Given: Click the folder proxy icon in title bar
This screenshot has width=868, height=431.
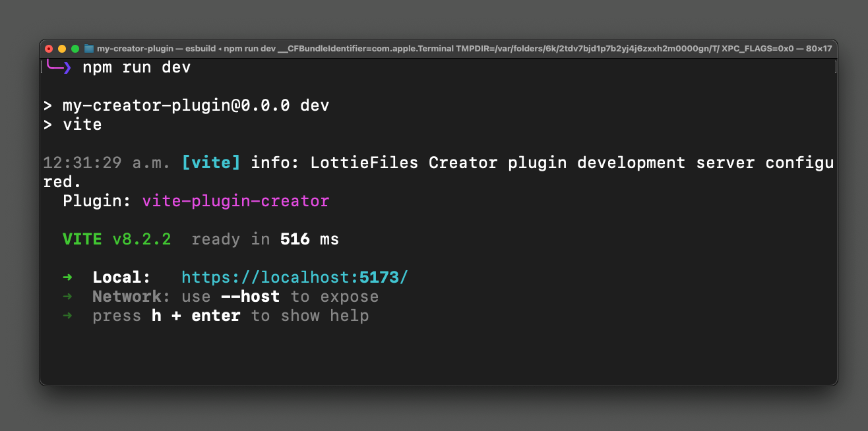Looking at the screenshot, I should point(89,49).
